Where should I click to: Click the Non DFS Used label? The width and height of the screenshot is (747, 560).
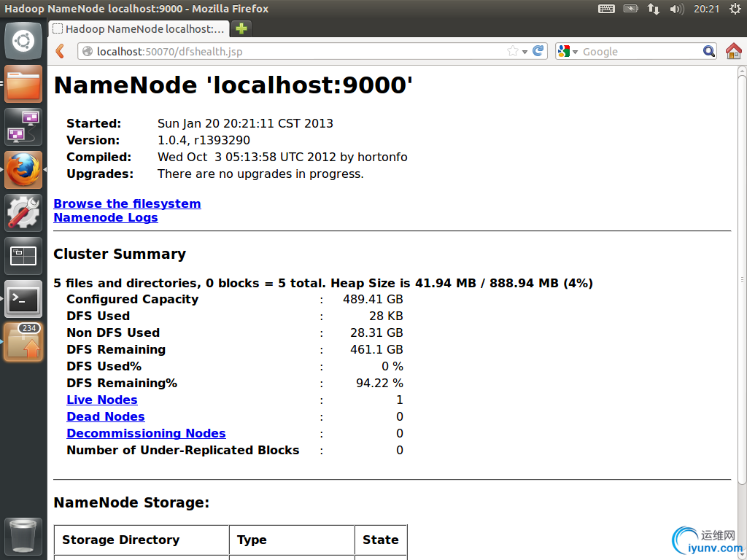113,332
